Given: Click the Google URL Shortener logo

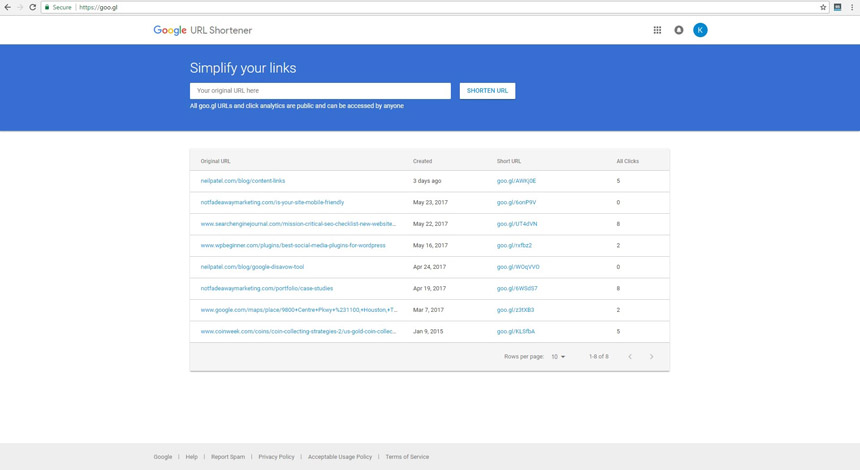Looking at the screenshot, I should (x=202, y=30).
